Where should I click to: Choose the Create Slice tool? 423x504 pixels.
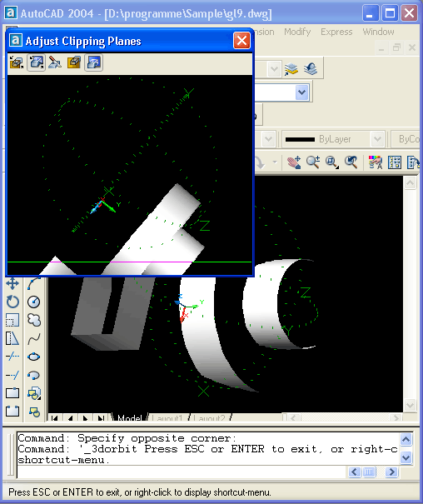point(55,62)
